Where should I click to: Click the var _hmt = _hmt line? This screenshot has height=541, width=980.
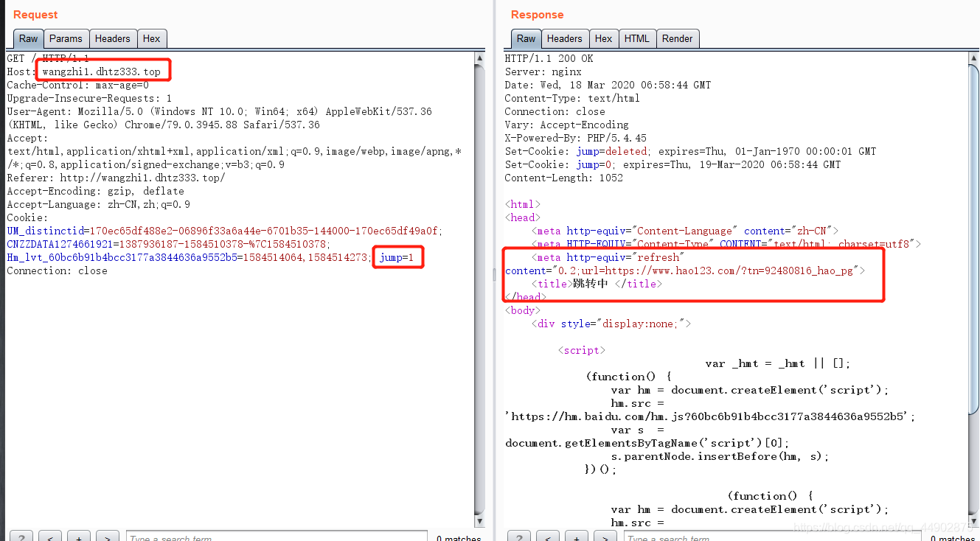pyautogui.click(x=778, y=363)
